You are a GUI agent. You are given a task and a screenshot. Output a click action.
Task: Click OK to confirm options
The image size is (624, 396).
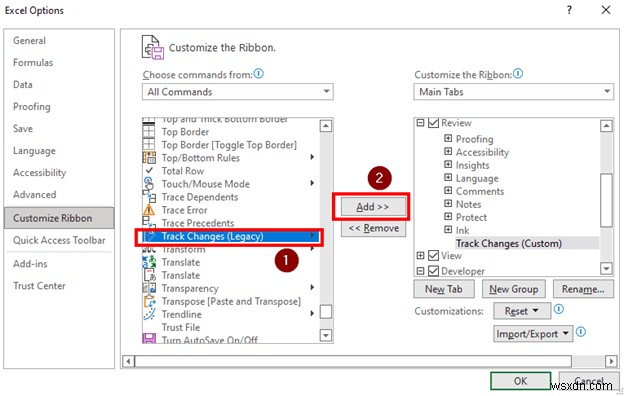(x=521, y=381)
